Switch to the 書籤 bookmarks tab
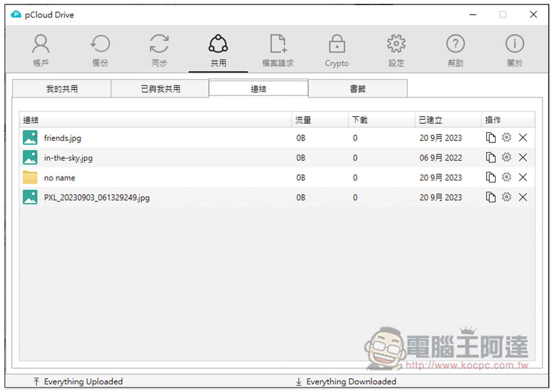The height and width of the screenshot is (392, 553). tap(358, 88)
